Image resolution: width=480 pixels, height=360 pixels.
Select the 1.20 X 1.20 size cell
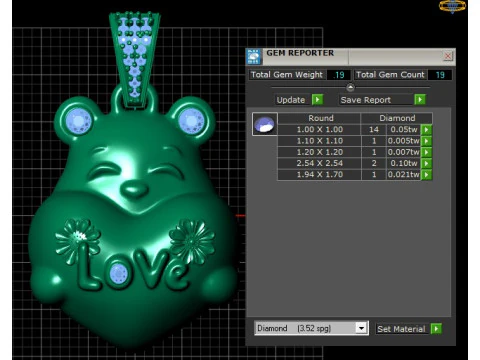[320, 152]
